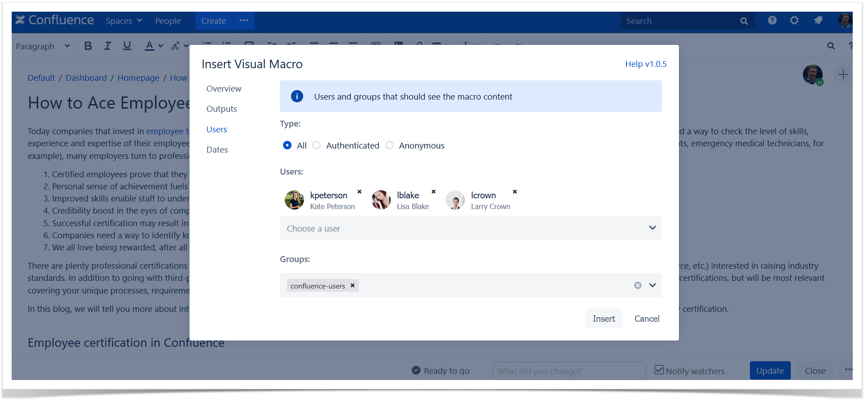
Task: Follow the Homepage breadcrumb link
Action: (138, 78)
